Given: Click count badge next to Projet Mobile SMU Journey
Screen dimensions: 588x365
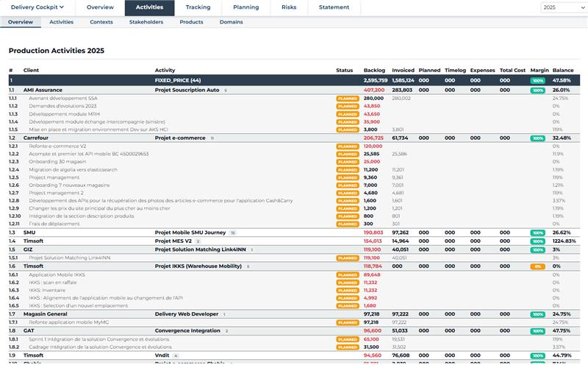Looking at the screenshot, I should pyautogui.click(x=232, y=233).
